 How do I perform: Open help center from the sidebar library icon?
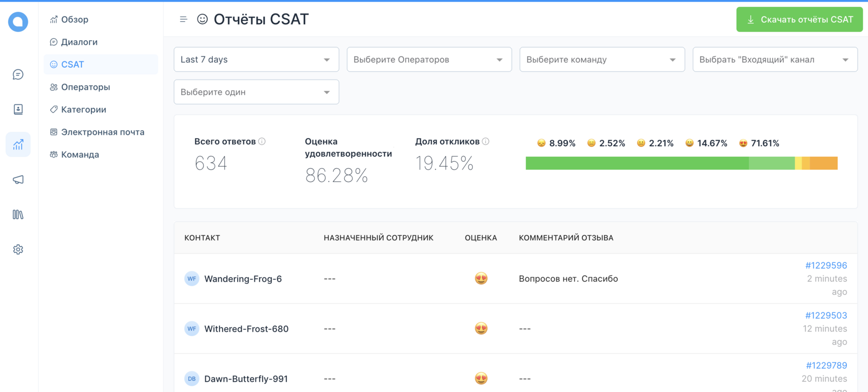coord(18,214)
